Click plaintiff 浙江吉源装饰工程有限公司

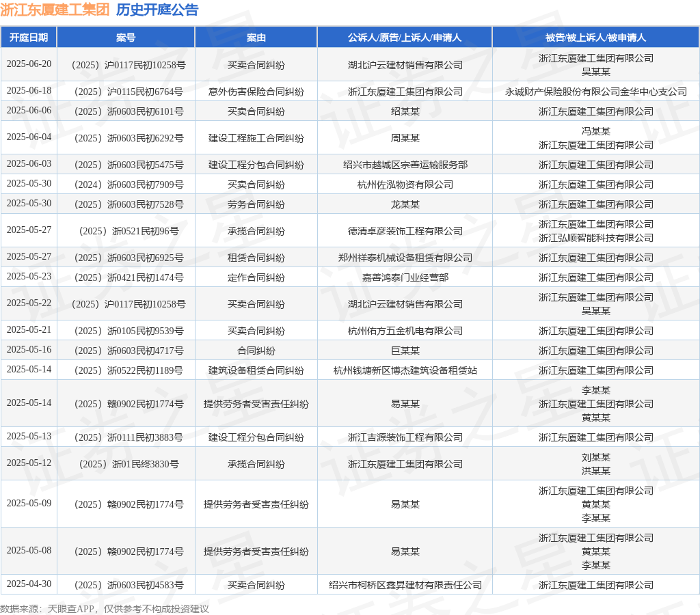405,437
